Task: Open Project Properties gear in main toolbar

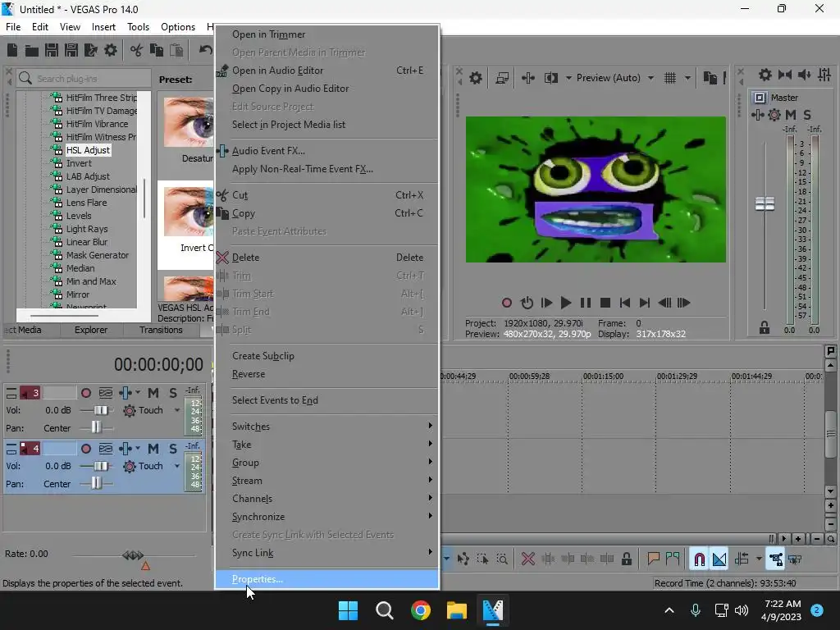Action: click(111, 50)
